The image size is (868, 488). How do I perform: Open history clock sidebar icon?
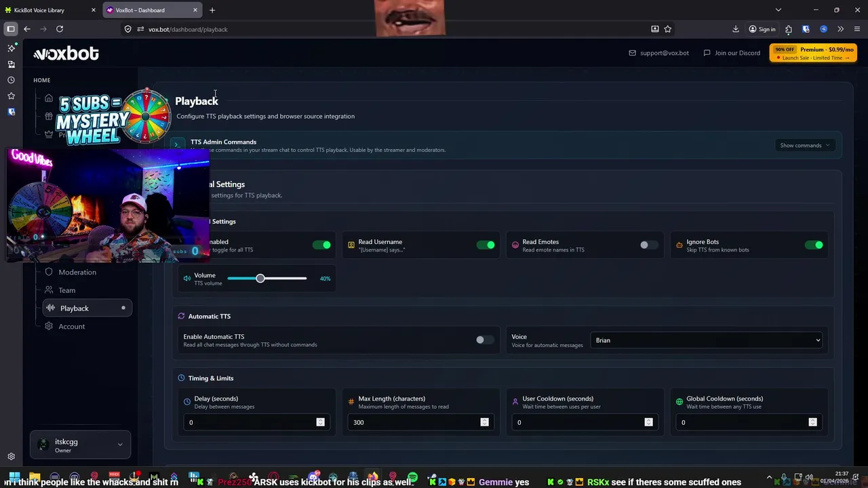[11, 80]
